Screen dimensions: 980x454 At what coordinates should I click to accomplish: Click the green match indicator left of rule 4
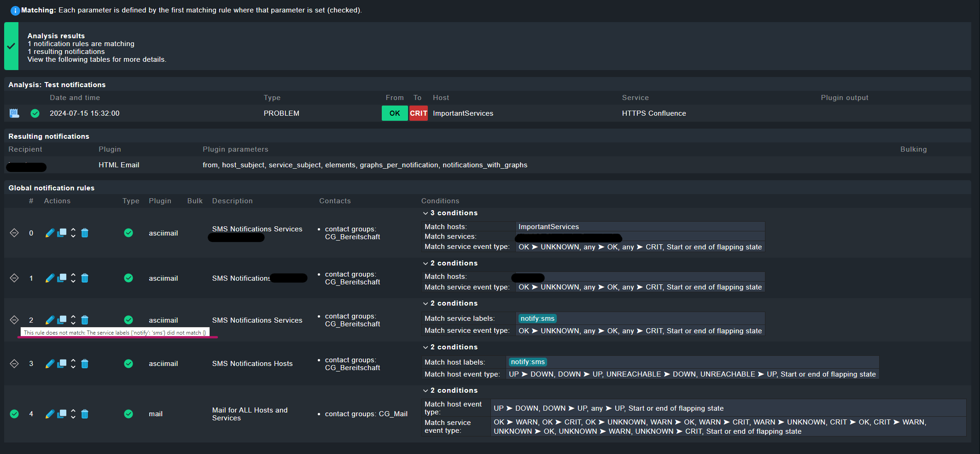click(x=14, y=414)
